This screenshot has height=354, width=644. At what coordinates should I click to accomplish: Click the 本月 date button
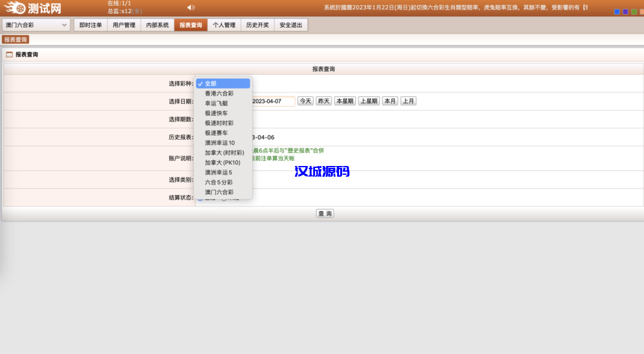tap(390, 101)
